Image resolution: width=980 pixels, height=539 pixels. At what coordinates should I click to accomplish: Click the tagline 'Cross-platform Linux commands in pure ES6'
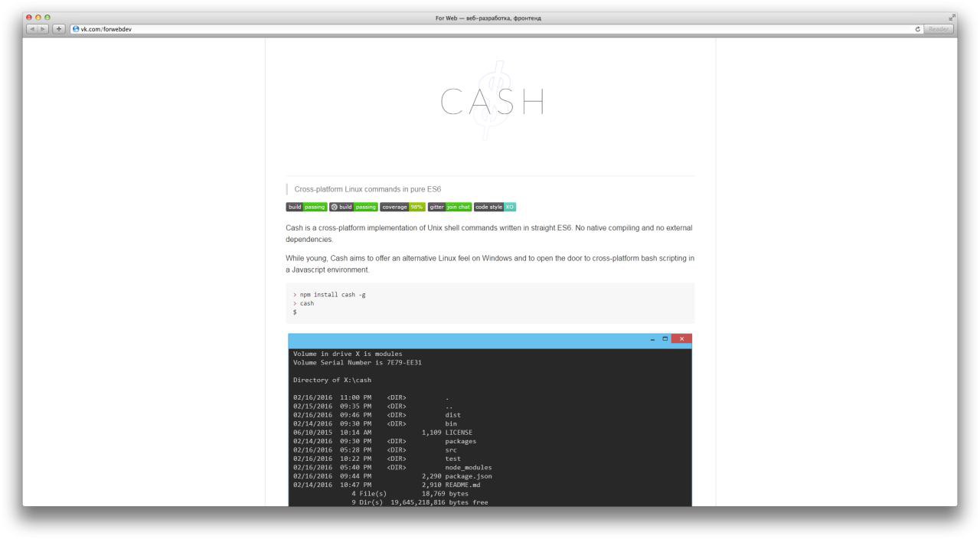367,189
